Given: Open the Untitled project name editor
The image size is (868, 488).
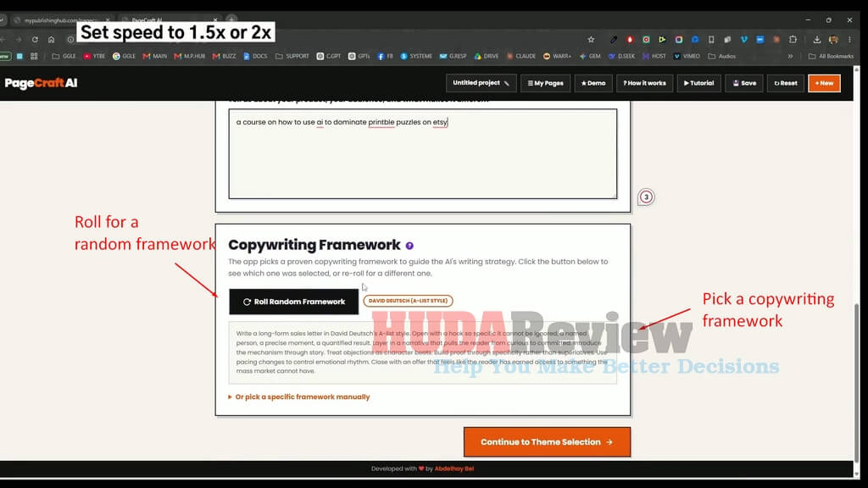Looking at the screenshot, I should coord(481,83).
